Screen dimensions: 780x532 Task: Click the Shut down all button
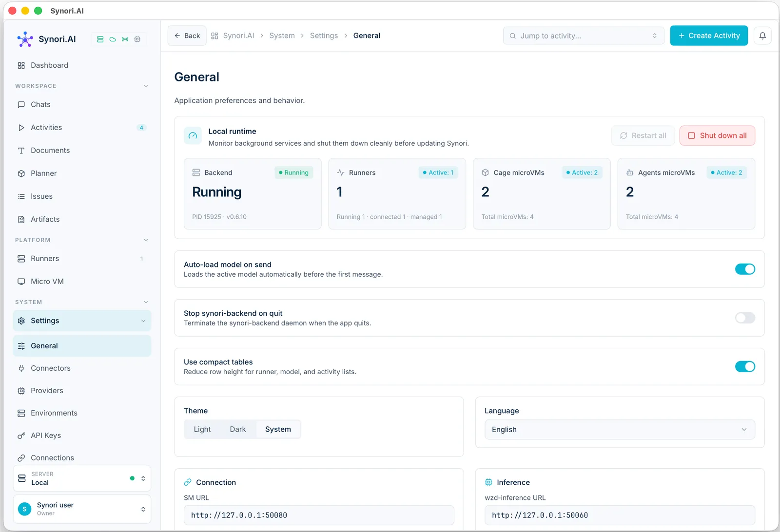tap(717, 135)
